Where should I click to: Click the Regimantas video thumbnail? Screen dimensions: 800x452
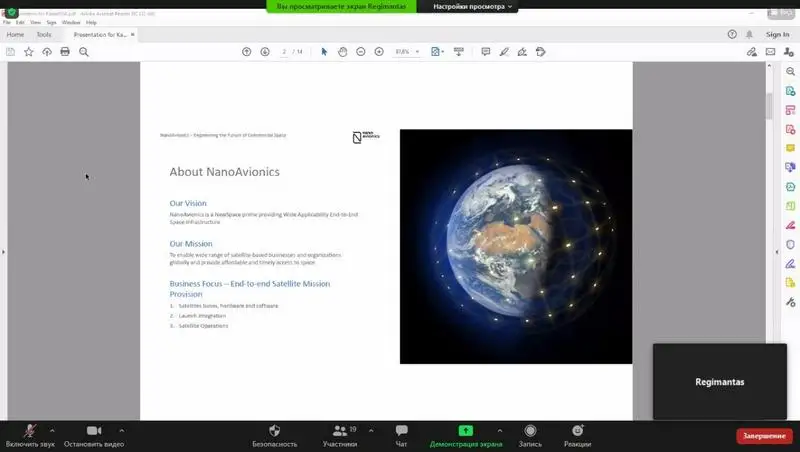pos(720,382)
